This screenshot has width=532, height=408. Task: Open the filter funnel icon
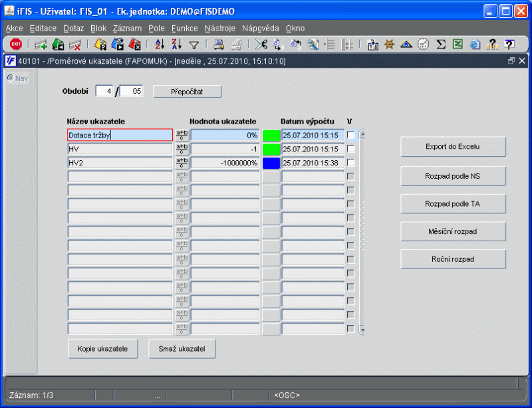194,45
